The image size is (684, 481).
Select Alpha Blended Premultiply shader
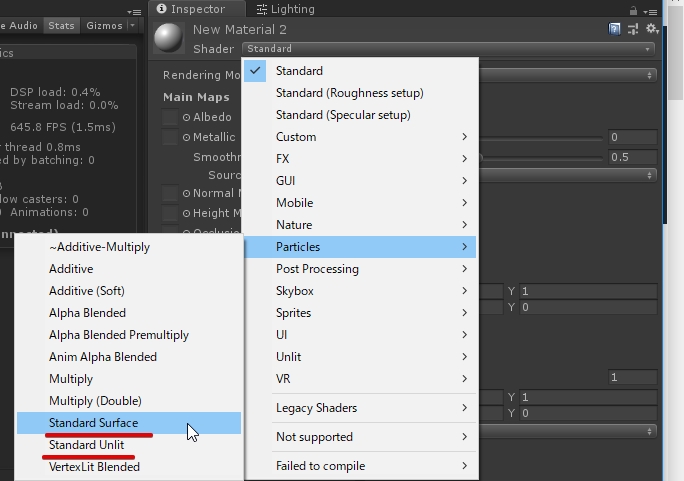(129, 335)
